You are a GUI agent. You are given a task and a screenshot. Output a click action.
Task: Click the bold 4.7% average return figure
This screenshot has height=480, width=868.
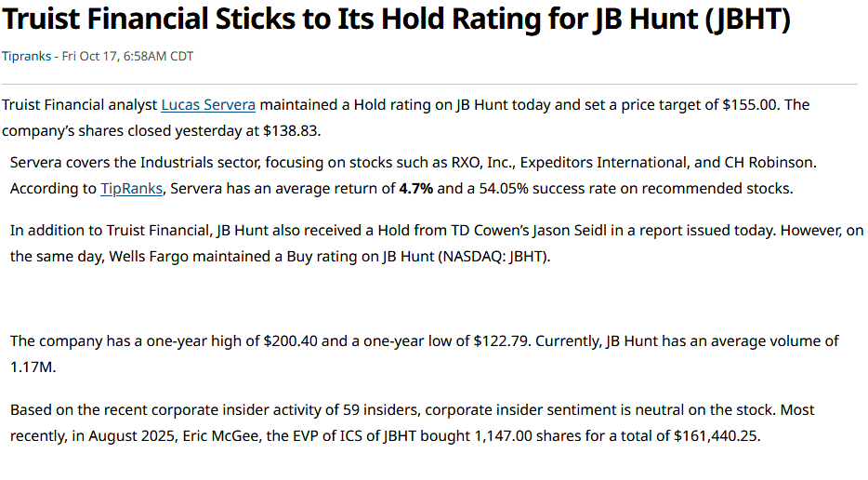pyautogui.click(x=415, y=188)
